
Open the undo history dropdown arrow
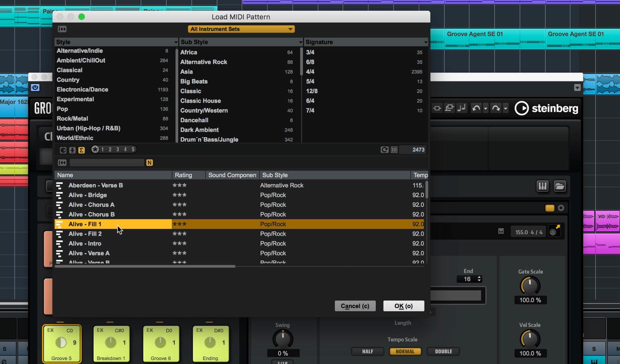486,109
